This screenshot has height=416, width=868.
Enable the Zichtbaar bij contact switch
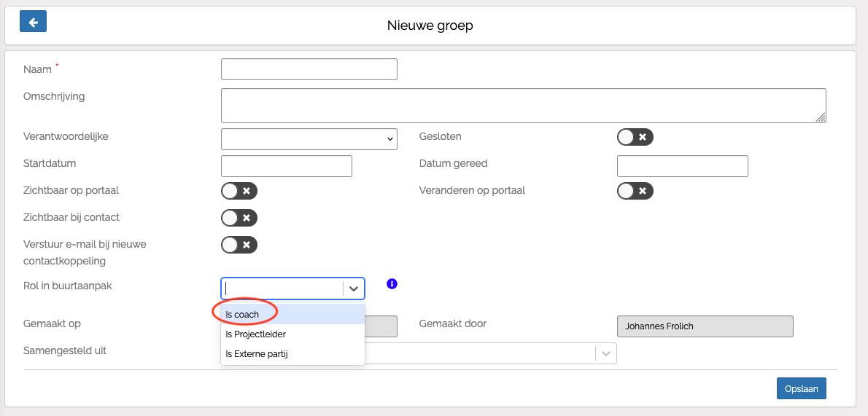(x=239, y=218)
